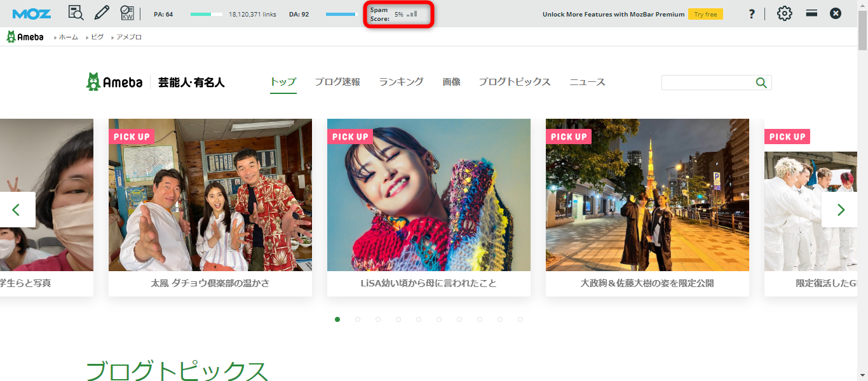The image size is (868, 381).
Task: Click the scrollbar up arrow
Action: pos(862,5)
